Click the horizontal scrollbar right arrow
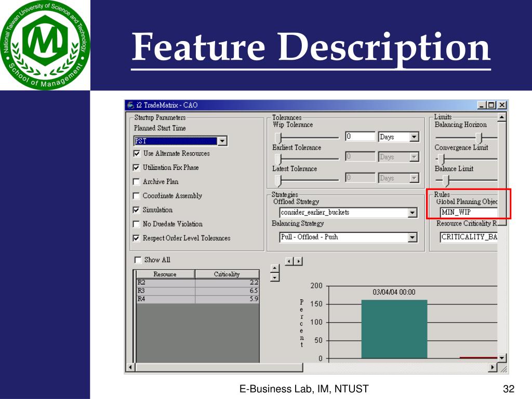532x399 pixels. click(x=493, y=367)
